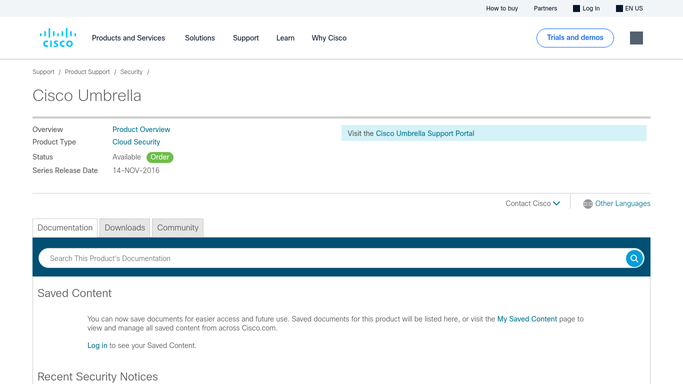Open Products and Services menu
The height and width of the screenshot is (384, 683).
(x=128, y=38)
